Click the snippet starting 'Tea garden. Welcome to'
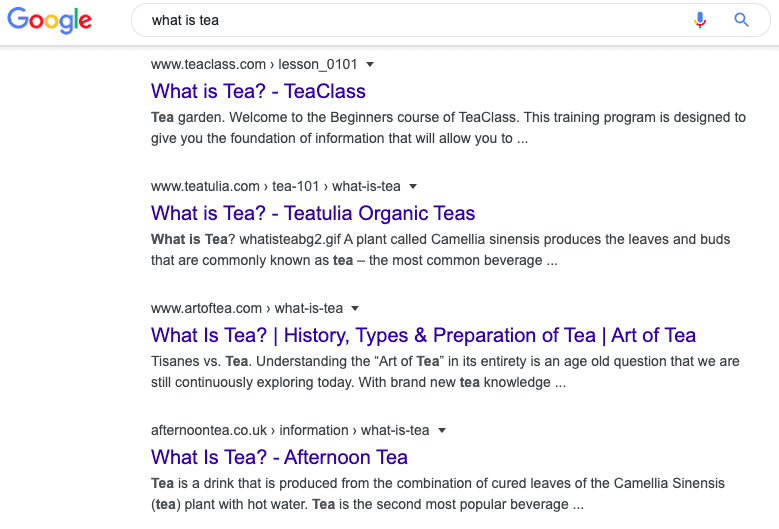This screenshot has width=779, height=529. coord(448,128)
